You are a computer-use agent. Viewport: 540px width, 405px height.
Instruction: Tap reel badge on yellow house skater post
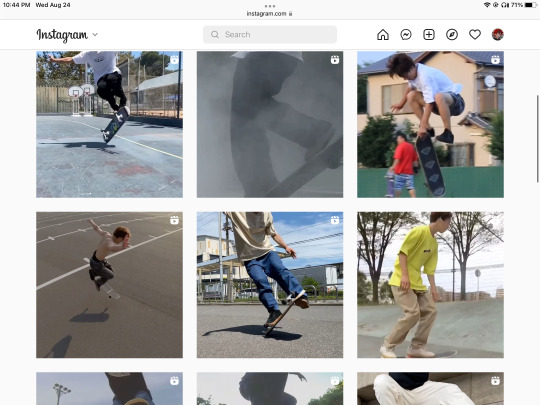coord(495,60)
